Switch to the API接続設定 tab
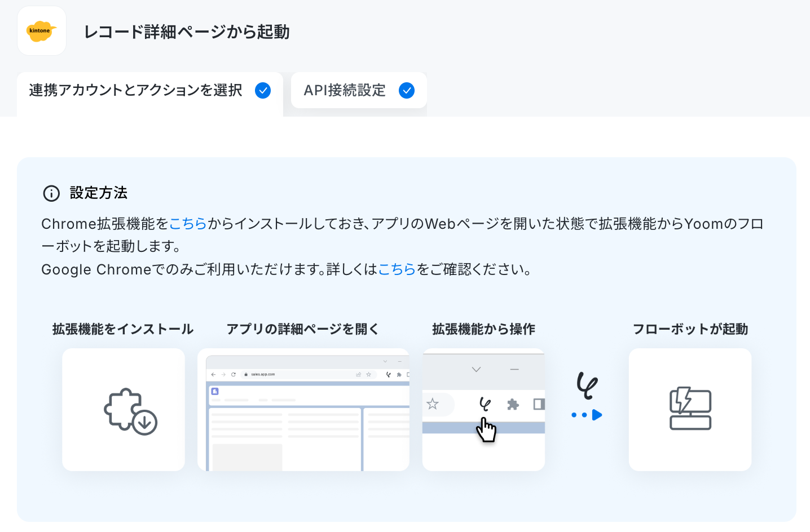 click(359, 90)
